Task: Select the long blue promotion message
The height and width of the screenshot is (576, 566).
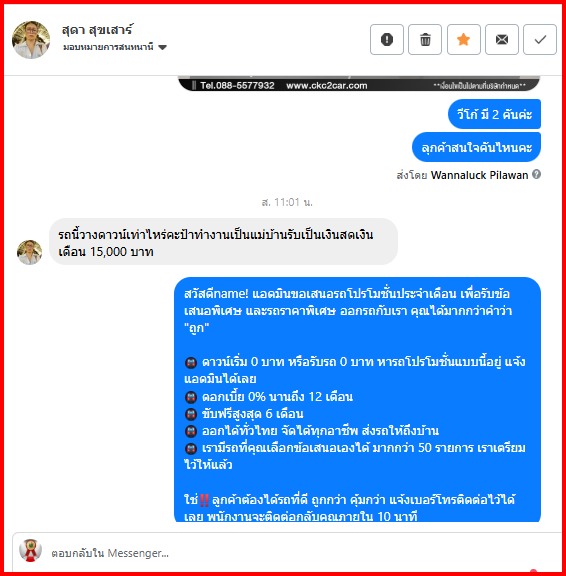Action: pyautogui.click(x=357, y=400)
